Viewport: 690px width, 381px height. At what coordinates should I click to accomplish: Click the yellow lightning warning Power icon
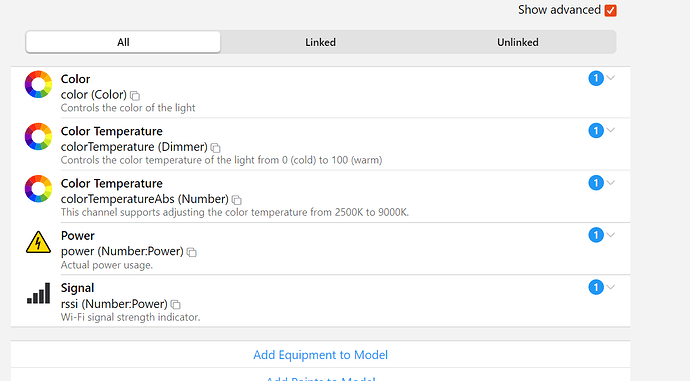38,242
